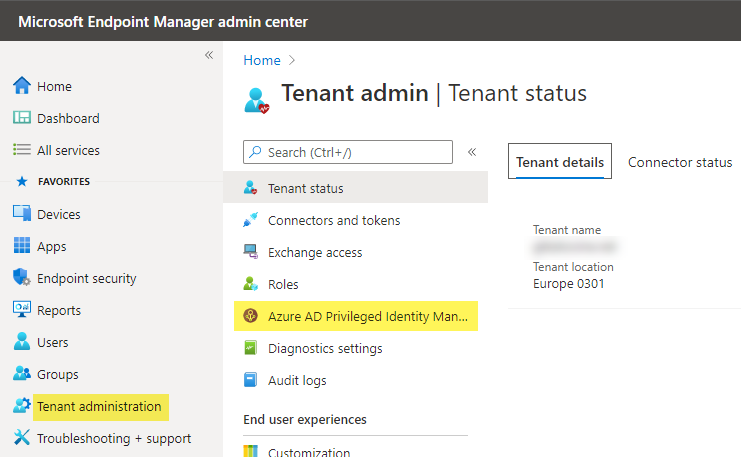Click the Tenant location label
The image size is (741, 457).
click(573, 267)
